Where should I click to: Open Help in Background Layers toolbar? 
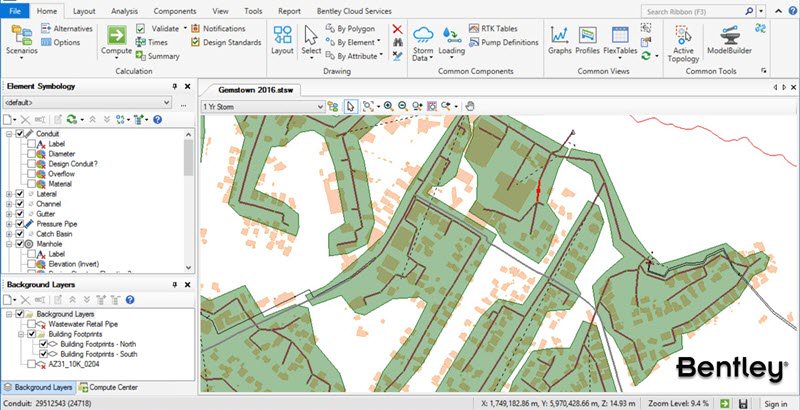(x=130, y=300)
